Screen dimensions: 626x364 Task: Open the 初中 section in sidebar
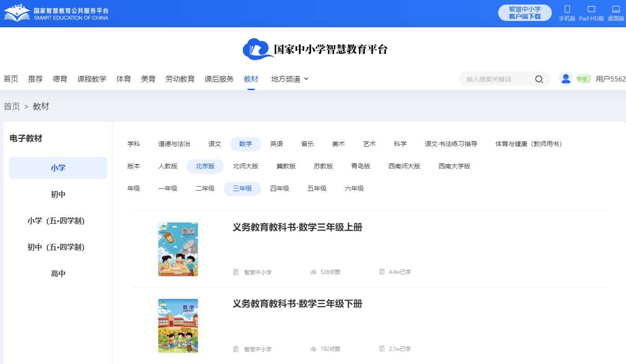(x=58, y=194)
